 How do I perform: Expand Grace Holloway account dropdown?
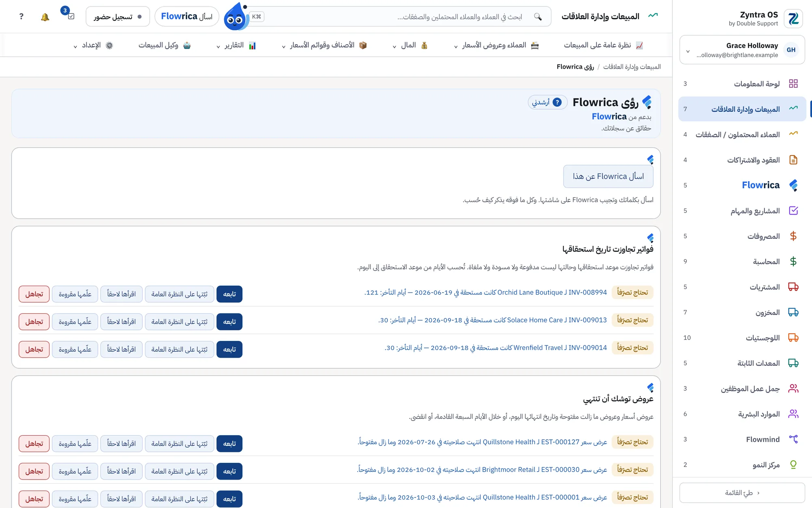[742, 50]
